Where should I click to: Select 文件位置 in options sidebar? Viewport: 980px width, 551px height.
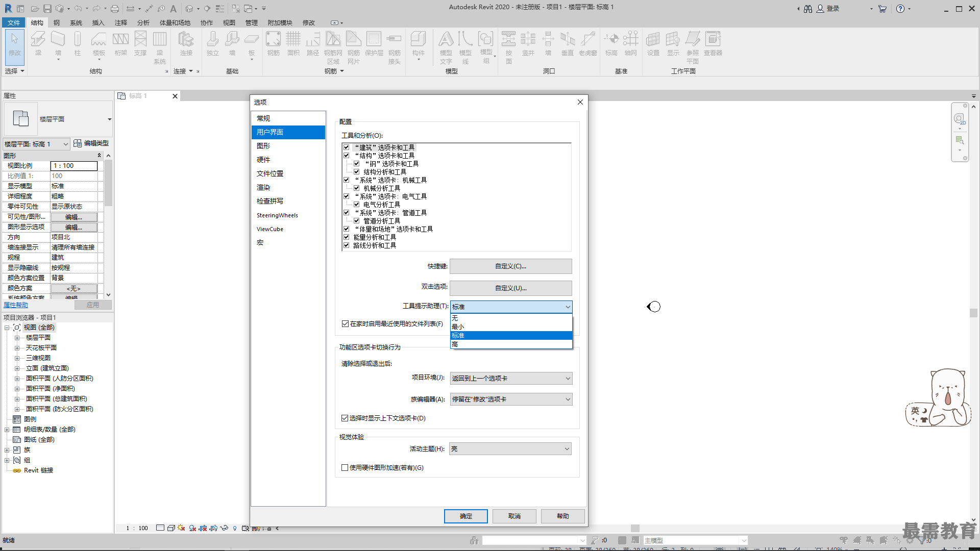click(288, 173)
